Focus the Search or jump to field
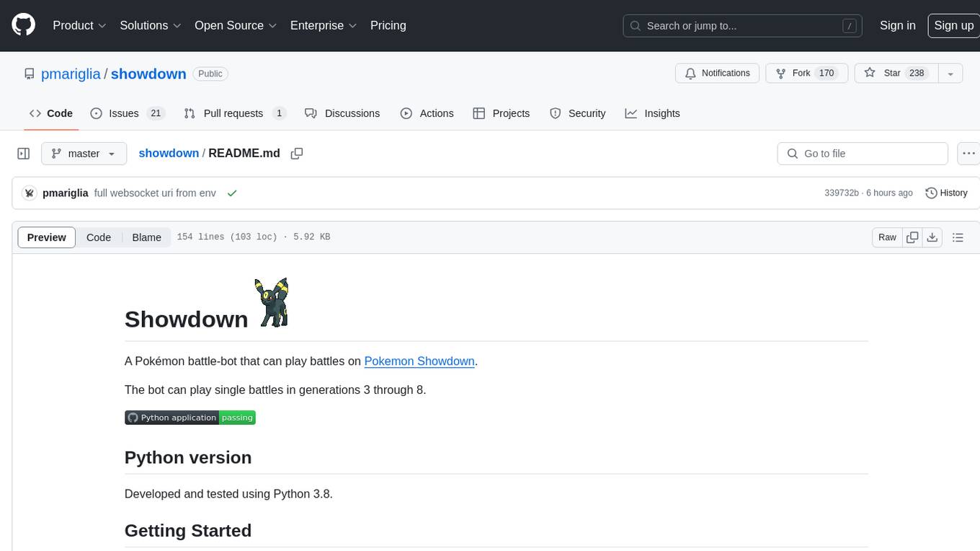Viewport: 980px width, 551px height. pyautogui.click(x=742, y=25)
